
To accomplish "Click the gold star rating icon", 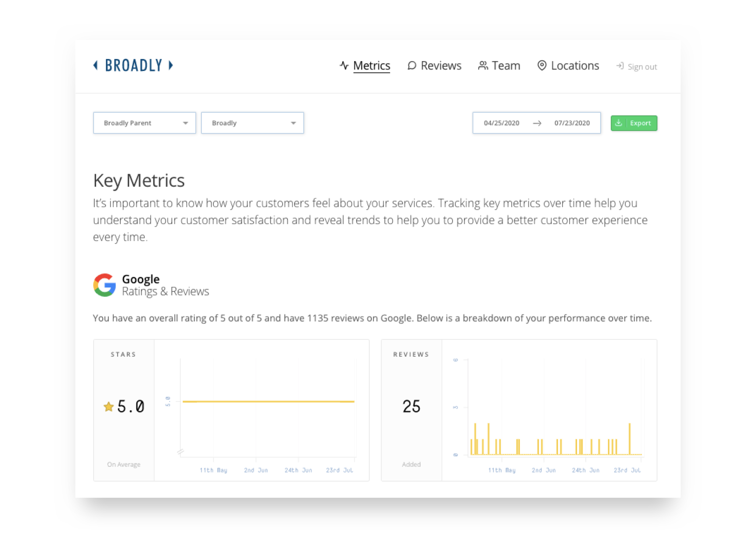I will tap(109, 407).
